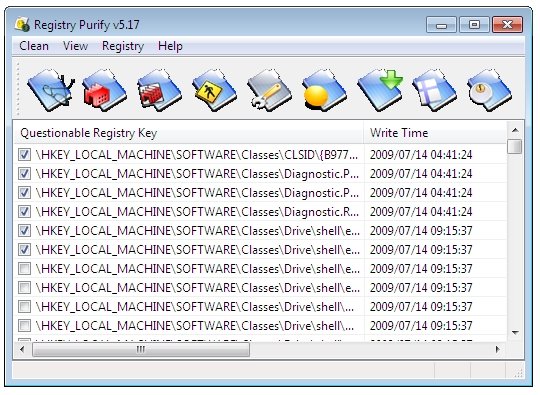Uncheck the Diagnostic.R... key checkbox

(x=24, y=211)
